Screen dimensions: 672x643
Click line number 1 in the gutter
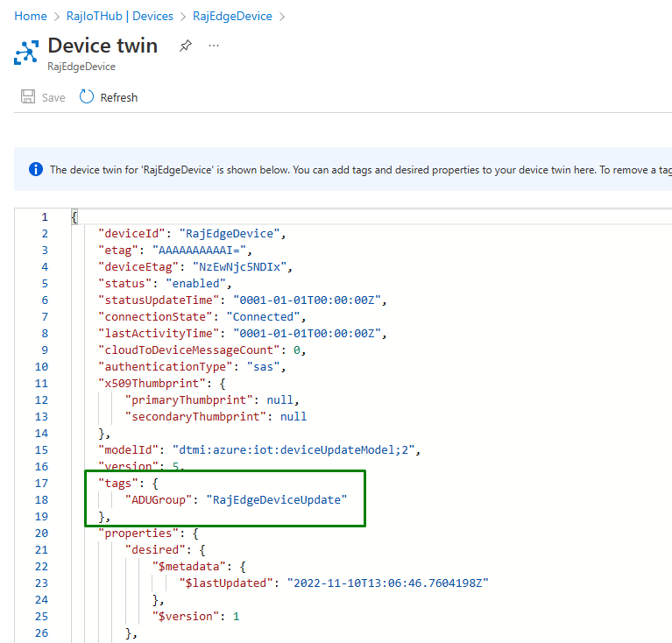45,217
